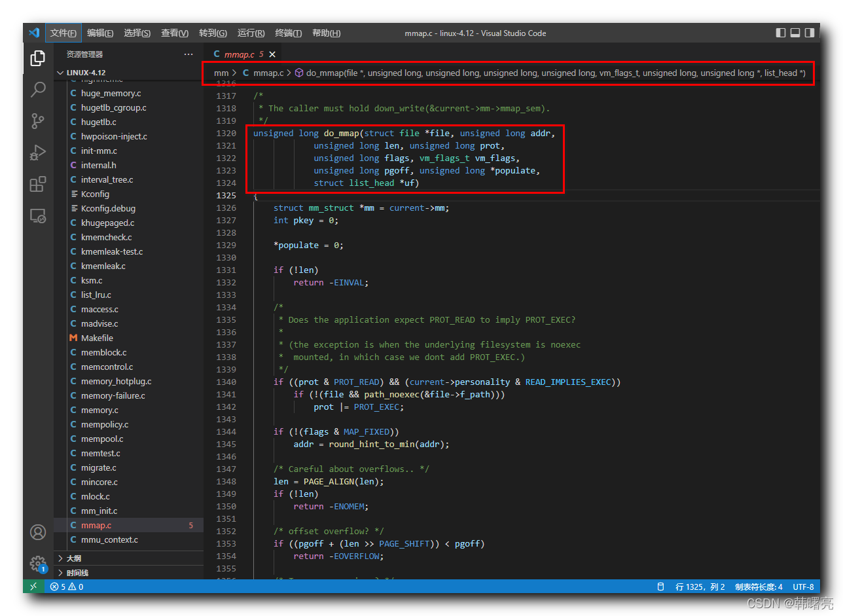The height and width of the screenshot is (616, 843).
Task: Toggle primary sidebar layout icon
Action: 781,33
